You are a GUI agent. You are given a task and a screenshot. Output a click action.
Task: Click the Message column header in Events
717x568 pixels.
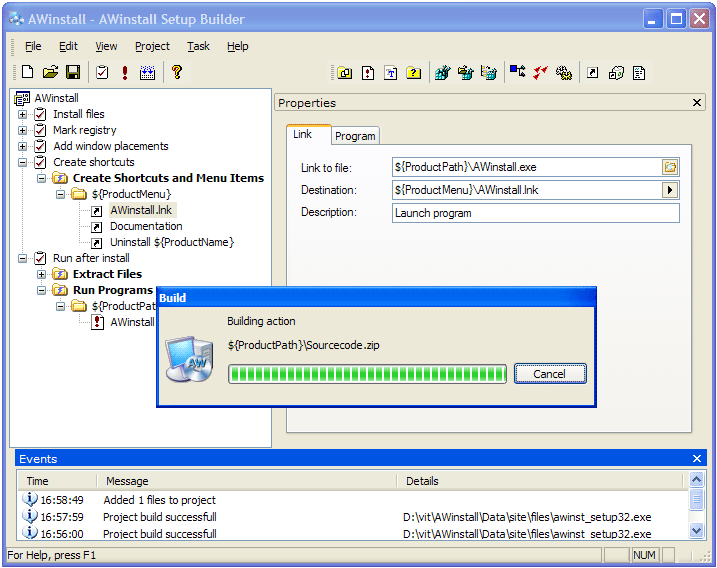(247, 481)
